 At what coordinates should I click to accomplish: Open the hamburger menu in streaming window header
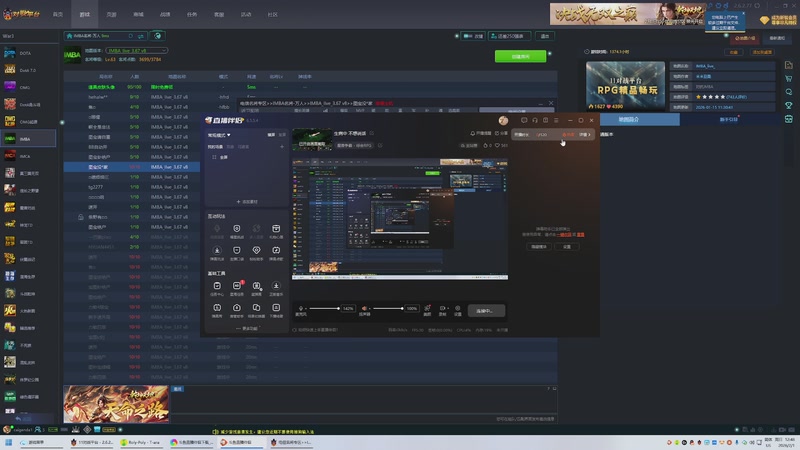pos(556,120)
